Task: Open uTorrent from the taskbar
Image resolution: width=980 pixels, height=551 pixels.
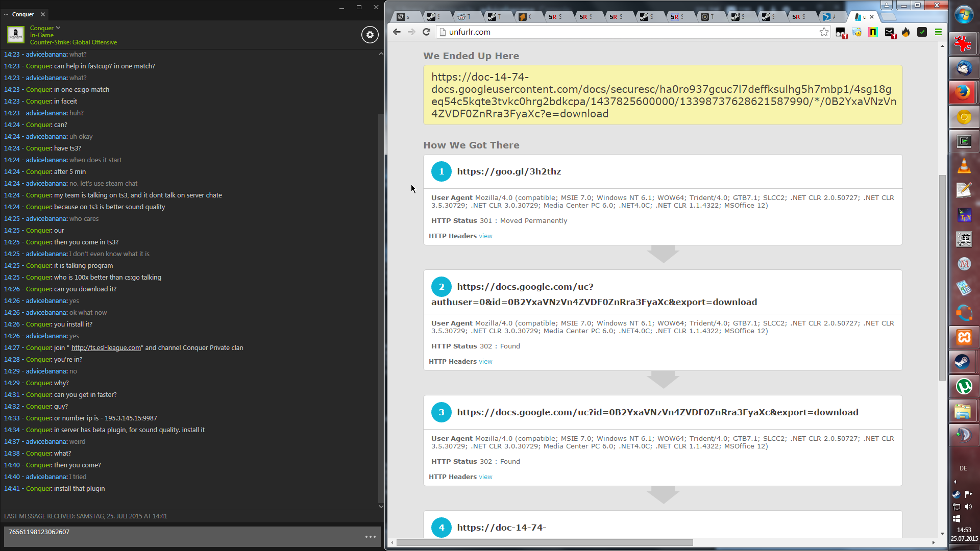Action: [964, 387]
